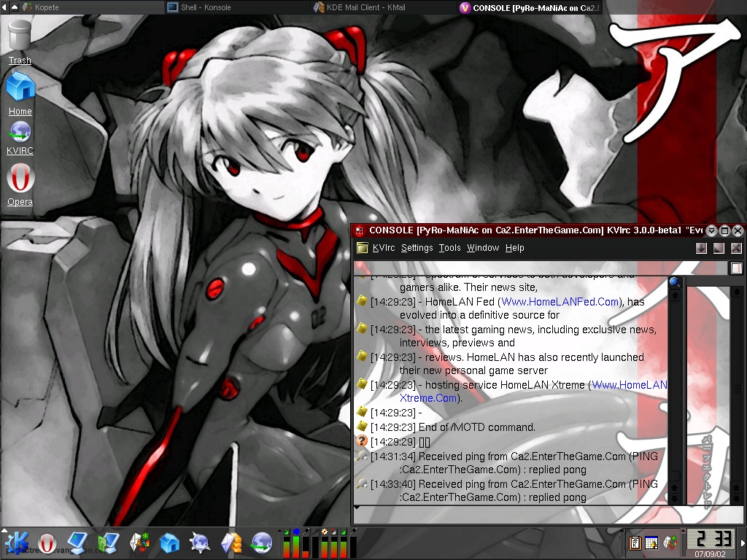Open the Window menu
747x560 pixels.
(x=483, y=248)
